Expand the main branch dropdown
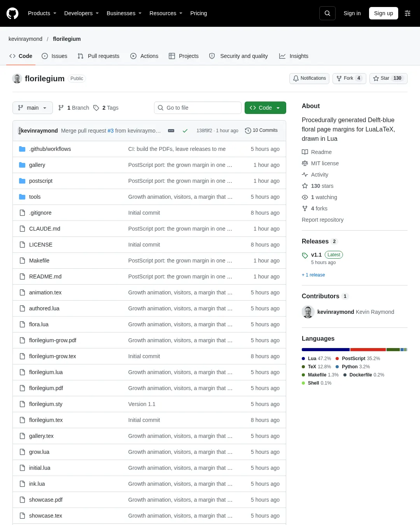Image resolution: width=420 pixels, height=525 pixels. point(33,108)
